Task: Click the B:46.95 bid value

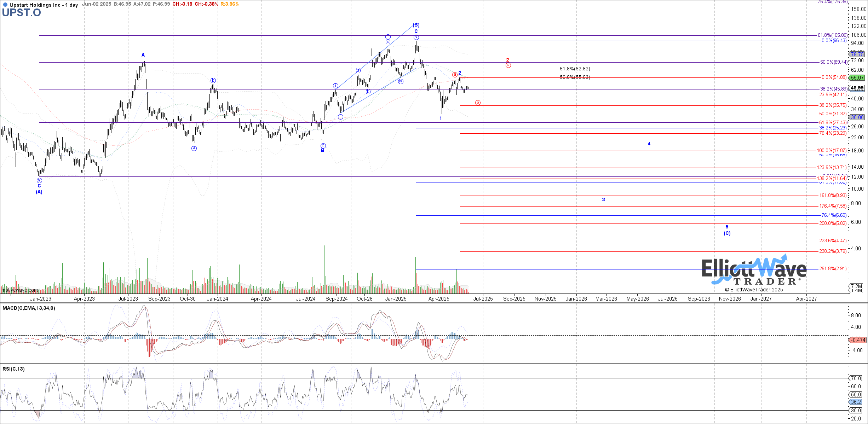Action: 122,4
